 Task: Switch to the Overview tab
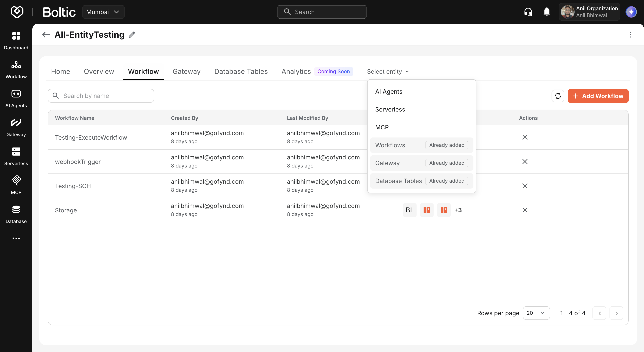click(x=99, y=72)
